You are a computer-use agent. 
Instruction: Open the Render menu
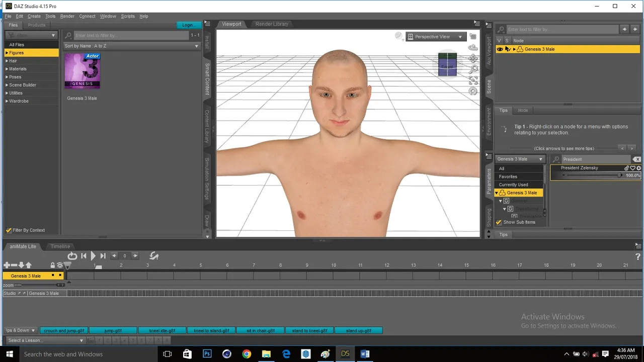tap(67, 16)
